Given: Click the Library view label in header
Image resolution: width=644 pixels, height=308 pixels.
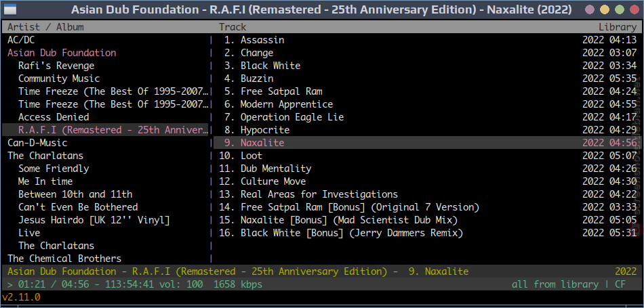Looking at the screenshot, I should pos(618,27).
